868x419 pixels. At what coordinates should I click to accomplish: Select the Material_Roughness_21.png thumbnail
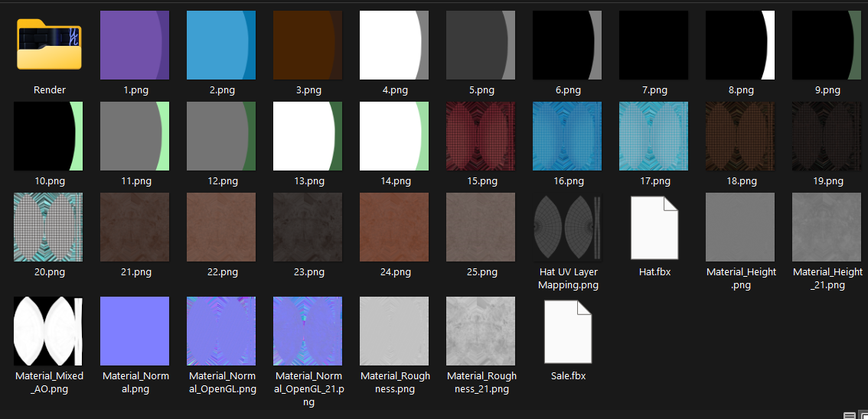click(481, 331)
